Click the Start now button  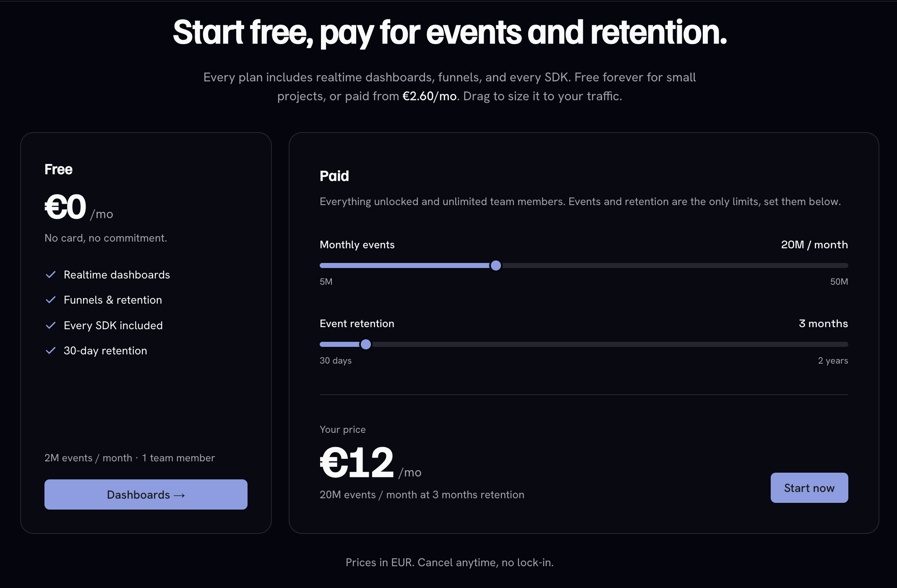pos(809,488)
